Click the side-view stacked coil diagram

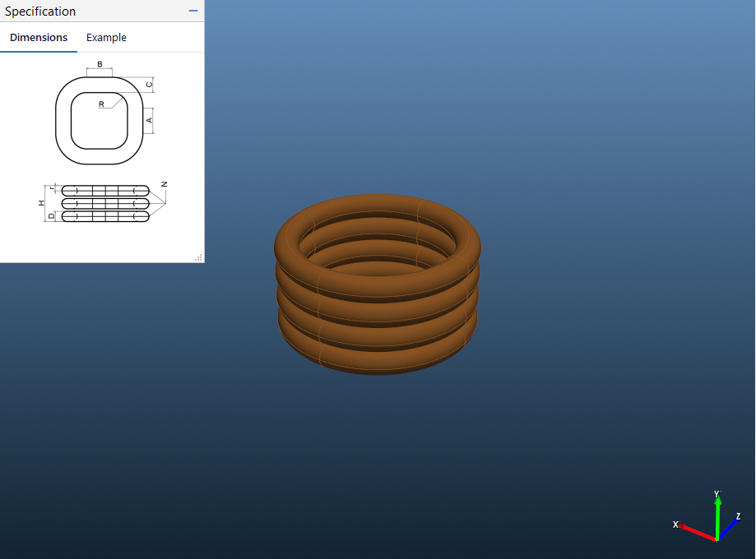102,202
